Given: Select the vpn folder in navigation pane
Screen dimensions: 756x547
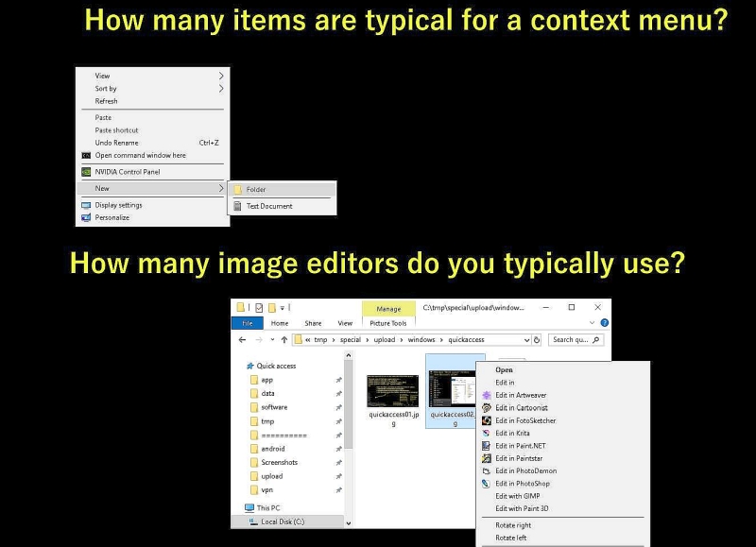Looking at the screenshot, I should coord(267,489).
